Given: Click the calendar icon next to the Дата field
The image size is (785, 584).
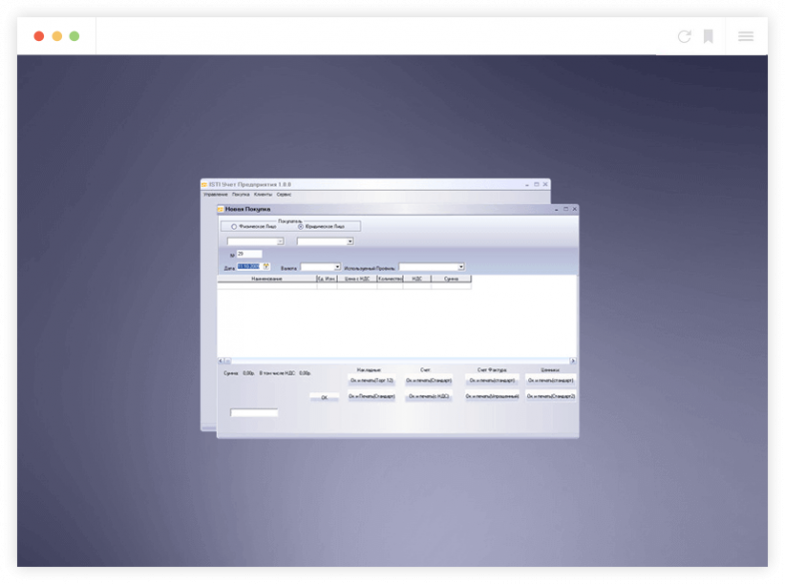Looking at the screenshot, I should (267, 266).
